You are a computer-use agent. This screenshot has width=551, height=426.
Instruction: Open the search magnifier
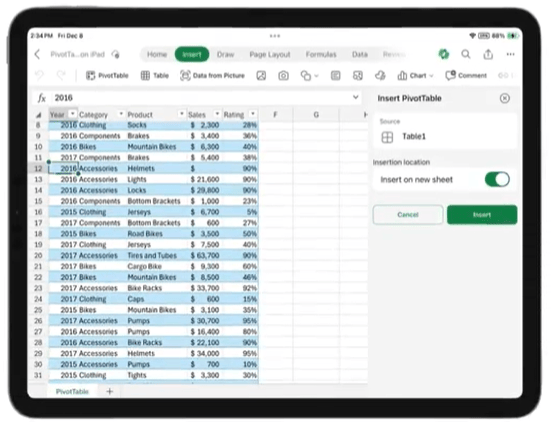point(466,54)
